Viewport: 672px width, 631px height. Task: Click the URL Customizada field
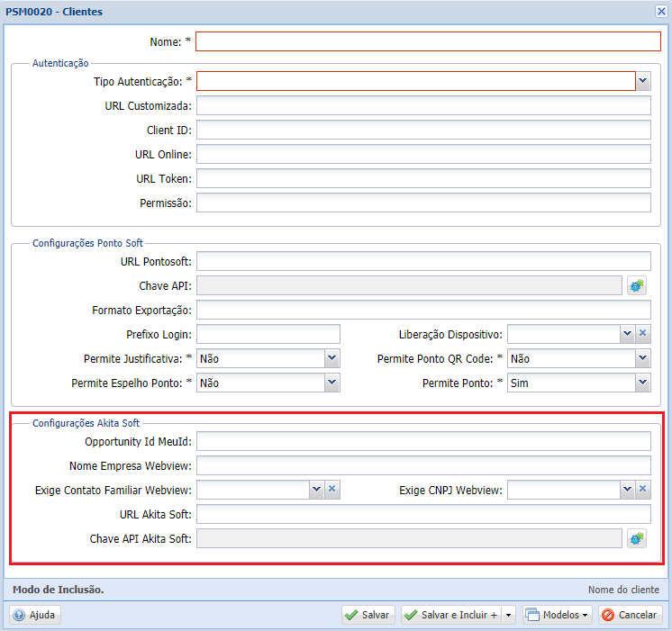pyautogui.click(x=423, y=105)
